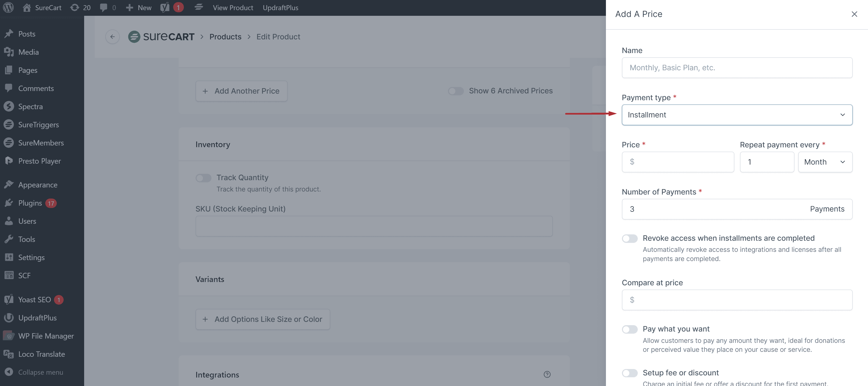The image size is (868, 386).
Task: Click the Presto Player sidebar icon
Action: 9,161
